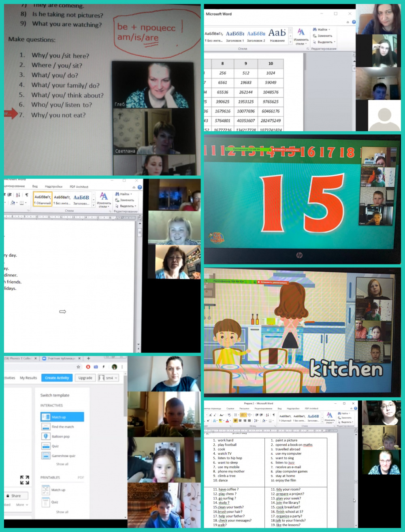Click blue Help icon in the number-table Word window
405x532 pixels.
click(354, 22)
